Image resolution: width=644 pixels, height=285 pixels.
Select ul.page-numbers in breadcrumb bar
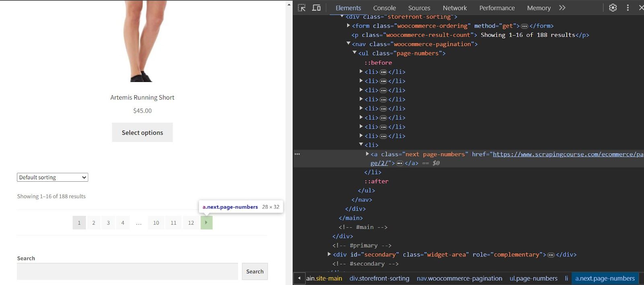tap(533, 278)
